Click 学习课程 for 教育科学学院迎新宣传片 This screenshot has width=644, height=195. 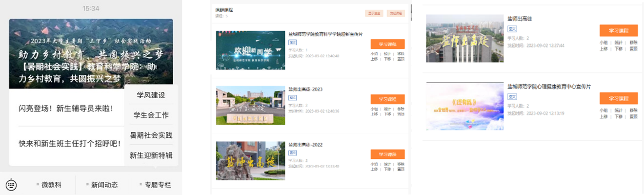tap(387, 44)
